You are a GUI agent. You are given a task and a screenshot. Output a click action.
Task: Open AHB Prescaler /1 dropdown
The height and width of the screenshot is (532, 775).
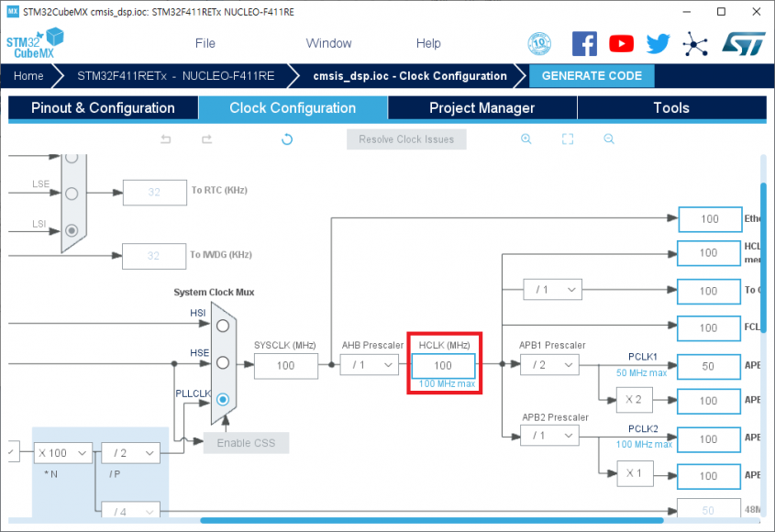pos(370,365)
